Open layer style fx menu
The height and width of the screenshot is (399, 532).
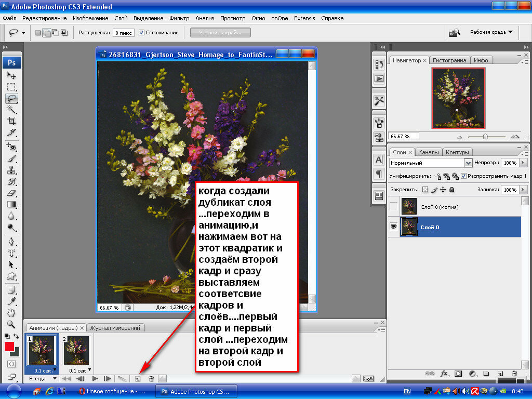[444, 374]
